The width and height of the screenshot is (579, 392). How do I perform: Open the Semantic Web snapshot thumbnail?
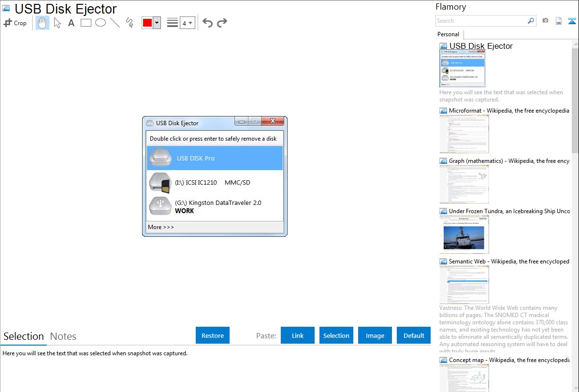tap(464, 285)
